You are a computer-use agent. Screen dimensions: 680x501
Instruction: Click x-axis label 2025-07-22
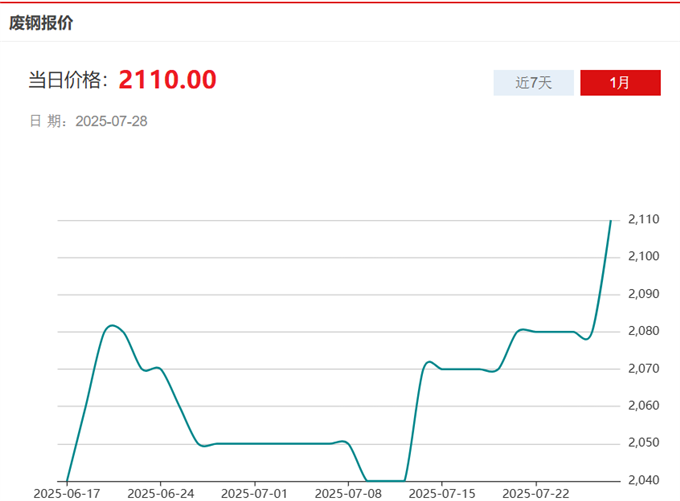(x=536, y=493)
